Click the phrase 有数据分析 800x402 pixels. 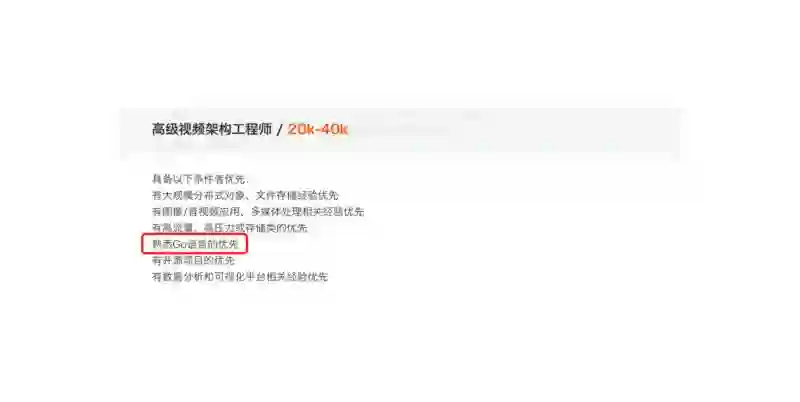[x=178, y=277]
